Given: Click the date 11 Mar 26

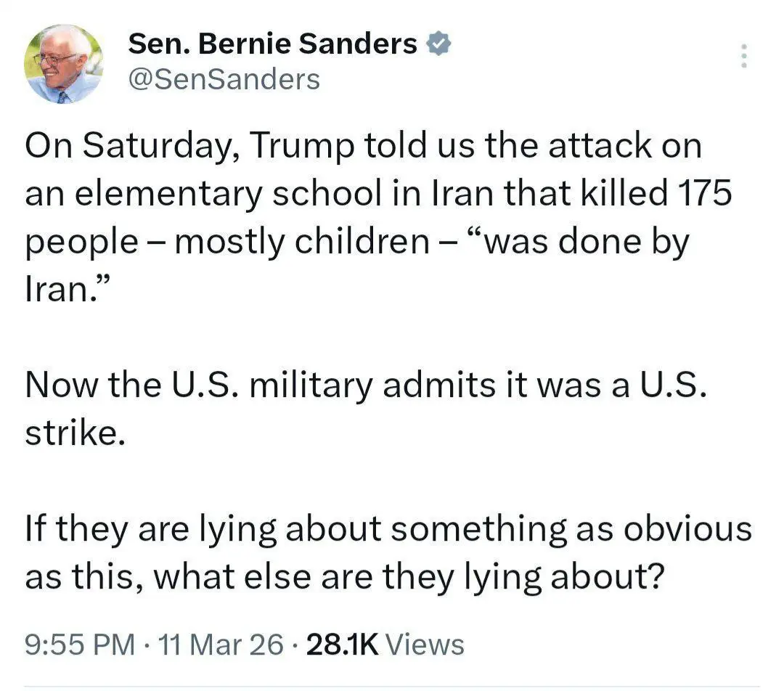Looking at the screenshot, I should click(223, 644).
